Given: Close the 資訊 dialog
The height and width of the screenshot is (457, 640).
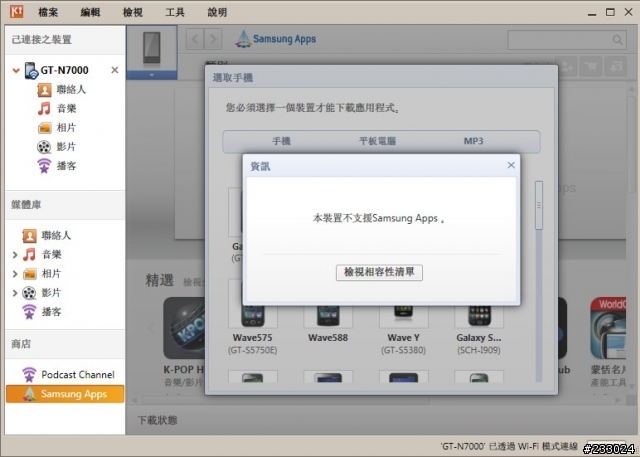Looking at the screenshot, I should 511,165.
